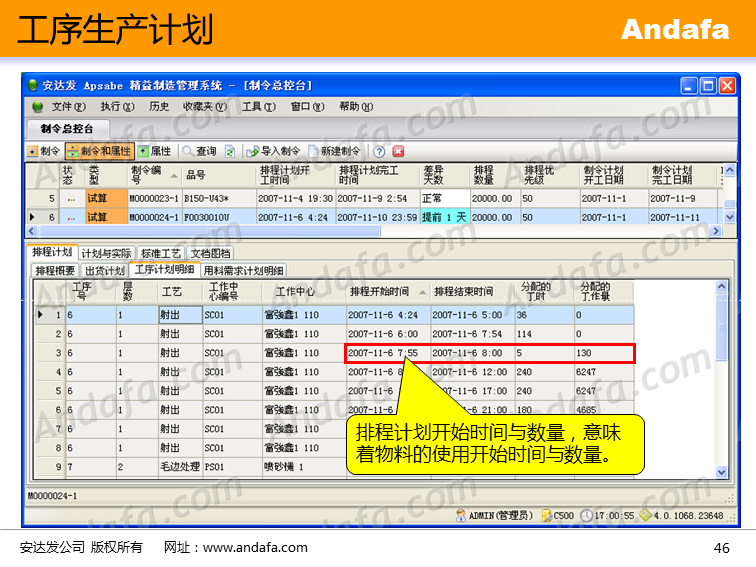
Task: Switch to the 计划与实际 tab
Action: pos(106,253)
